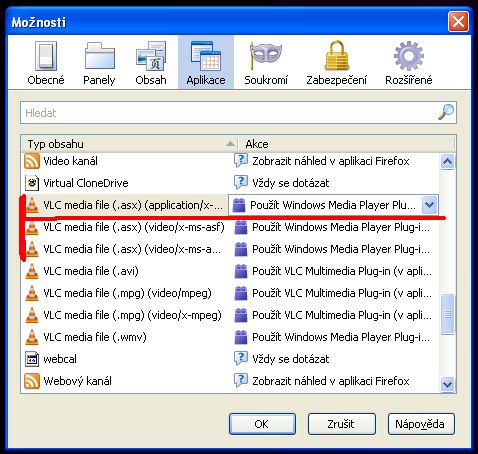Select the Aplikace tab

206,62
